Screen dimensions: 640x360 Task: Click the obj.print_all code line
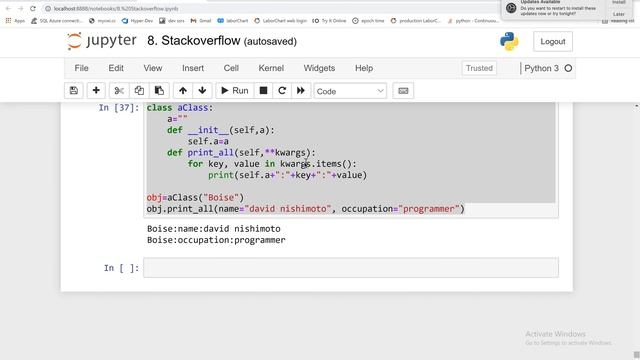point(306,209)
